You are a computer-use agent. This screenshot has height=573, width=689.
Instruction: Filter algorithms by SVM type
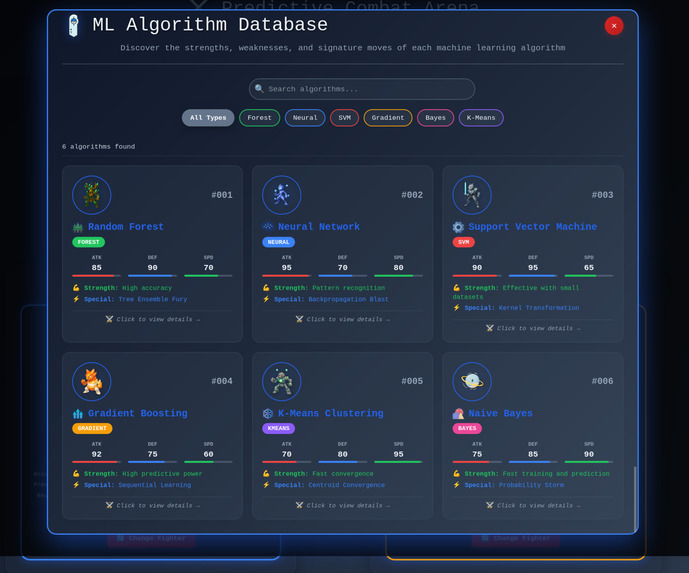pyautogui.click(x=344, y=118)
